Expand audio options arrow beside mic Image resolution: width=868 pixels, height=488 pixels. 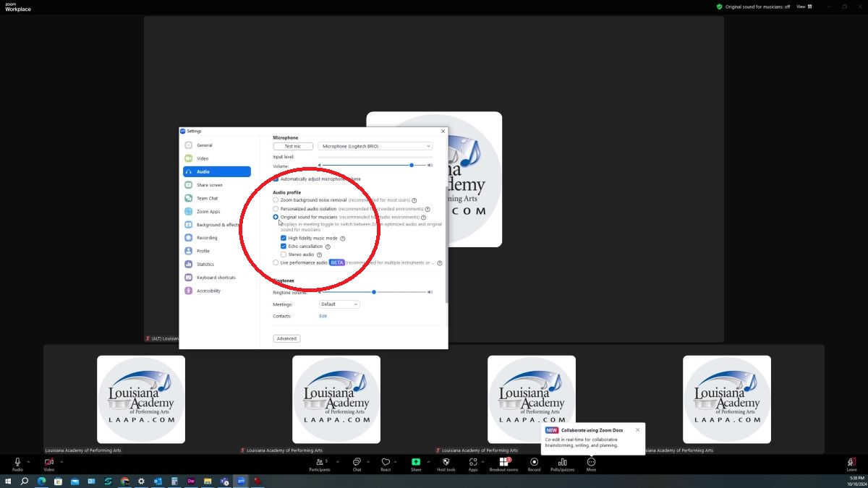tap(28, 462)
